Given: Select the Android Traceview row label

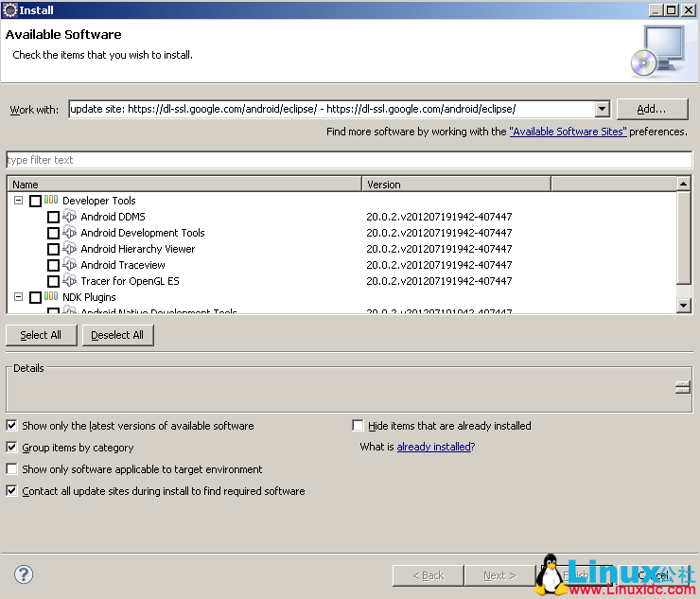Looking at the screenshot, I should pyautogui.click(x=123, y=265).
